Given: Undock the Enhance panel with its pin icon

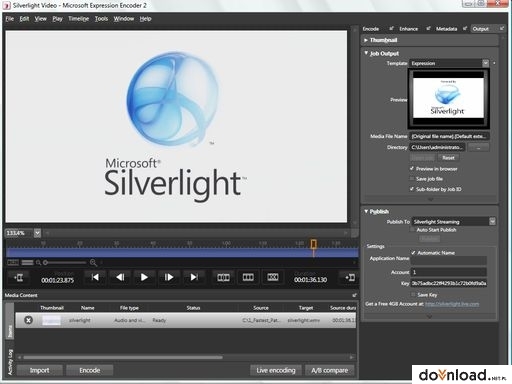Looking at the screenshot, I should (428, 28).
